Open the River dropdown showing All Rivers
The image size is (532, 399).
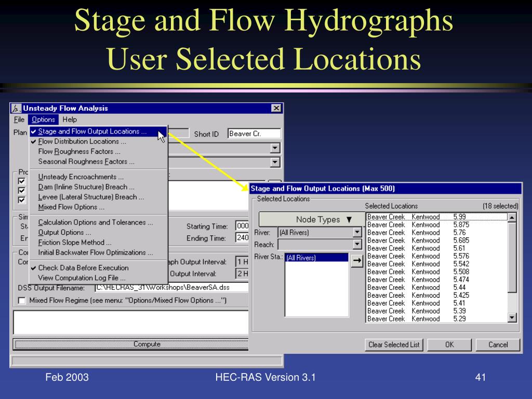click(320, 232)
